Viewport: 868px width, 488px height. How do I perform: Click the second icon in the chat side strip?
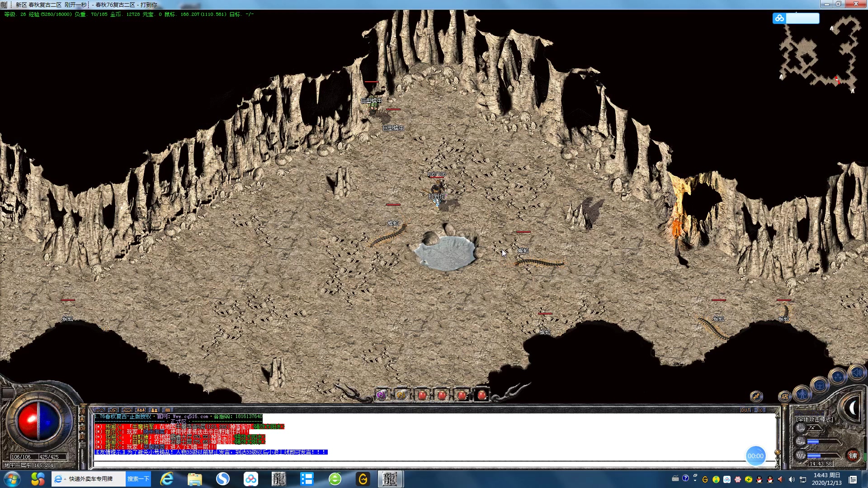pyautogui.click(x=82, y=420)
